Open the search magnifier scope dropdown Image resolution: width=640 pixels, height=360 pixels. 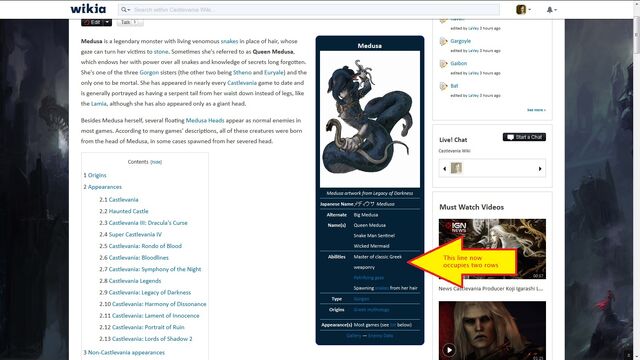(126, 9)
